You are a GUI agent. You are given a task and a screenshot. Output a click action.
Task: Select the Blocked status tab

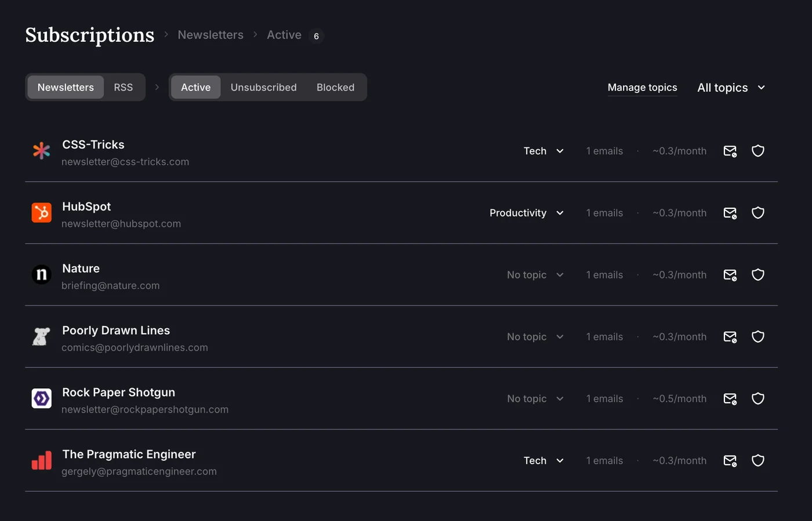click(335, 87)
